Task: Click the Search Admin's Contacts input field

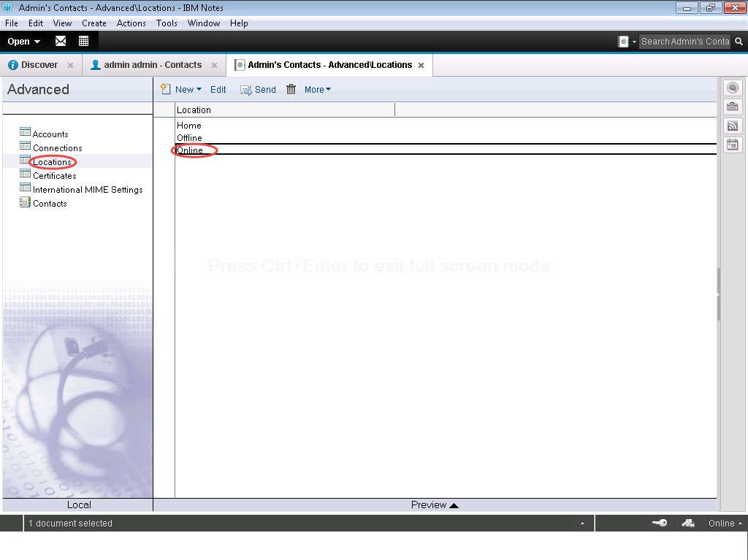Action: pyautogui.click(x=684, y=42)
